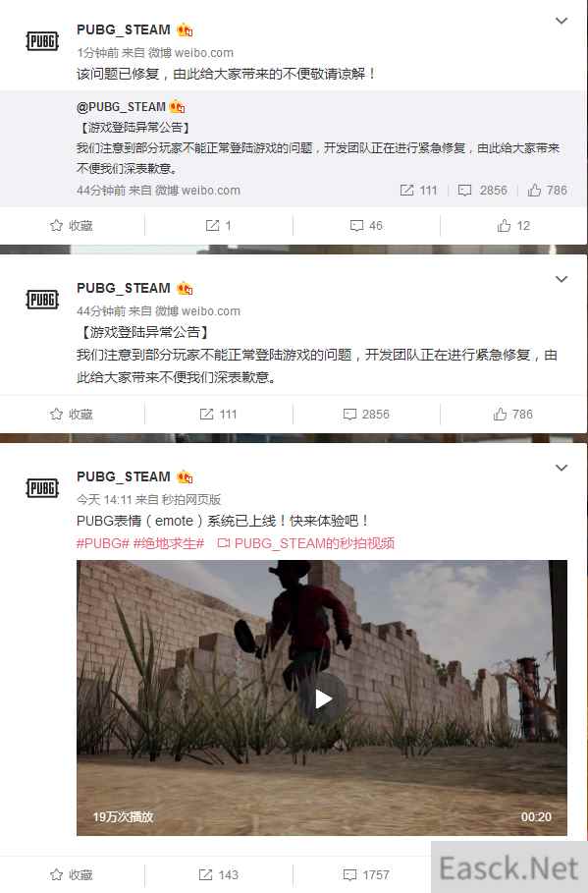Screen dimensions: 588x893
Task: Favorite the login announcement post with 收藏
Action: click(x=72, y=414)
